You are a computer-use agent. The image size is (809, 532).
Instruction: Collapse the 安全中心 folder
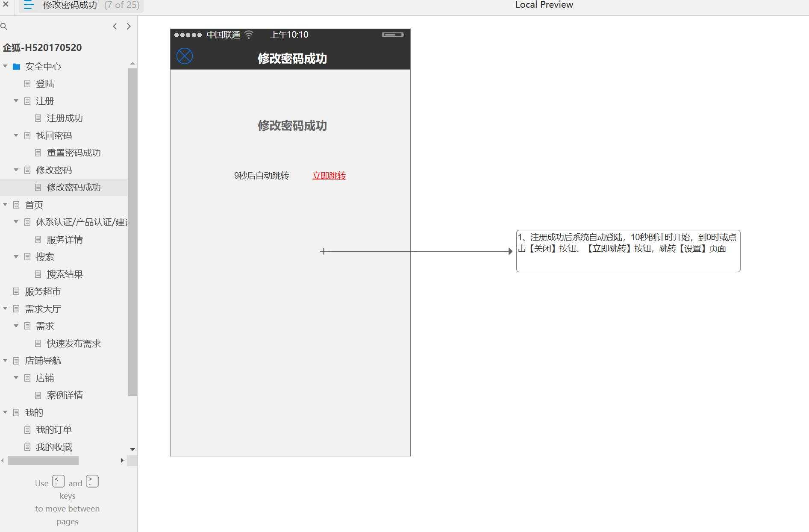coord(5,66)
